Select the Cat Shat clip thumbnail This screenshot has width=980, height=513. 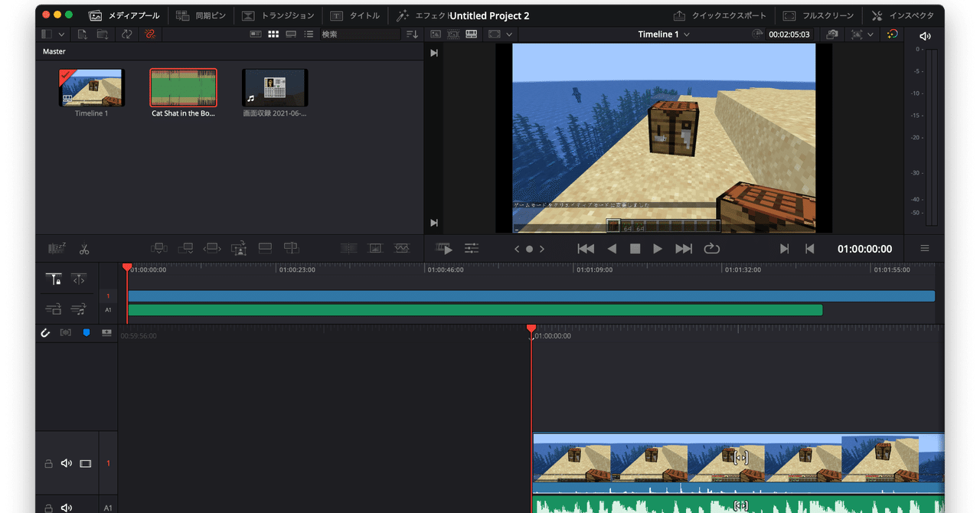pyautogui.click(x=183, y=87)
